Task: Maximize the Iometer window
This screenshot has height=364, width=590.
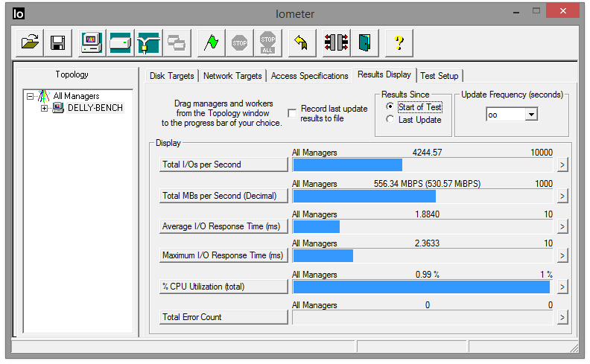Action: [536, 11]
